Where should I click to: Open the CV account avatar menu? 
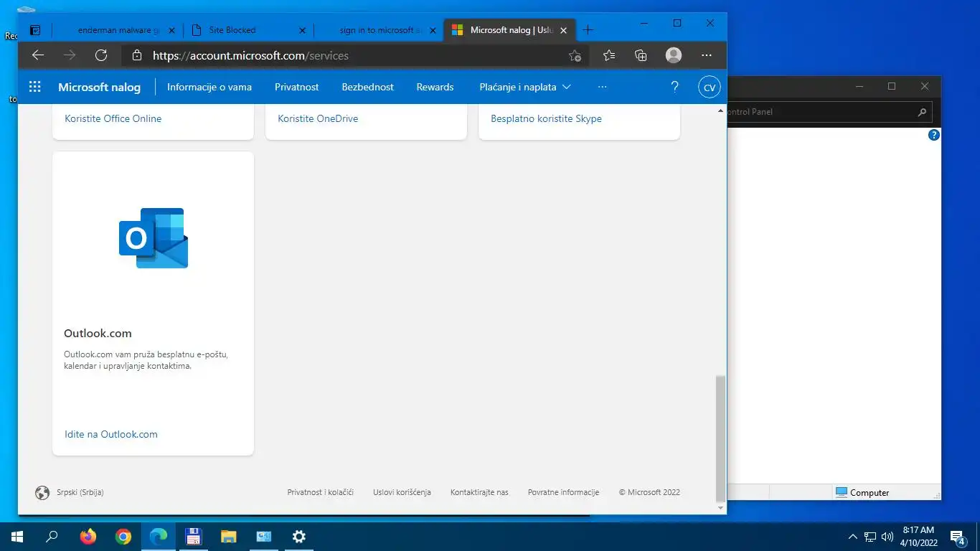coord(710,88)
